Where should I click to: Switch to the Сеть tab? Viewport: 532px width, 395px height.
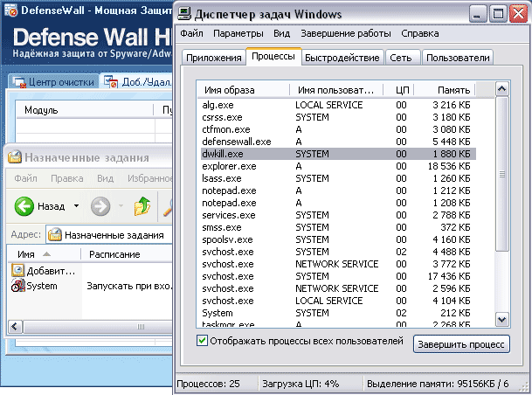point(401,58)
